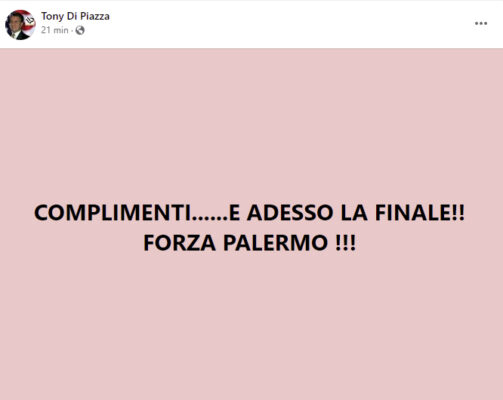Click the globe public audience icon
The width and height of the screenshot is (503, 400).
80,30
